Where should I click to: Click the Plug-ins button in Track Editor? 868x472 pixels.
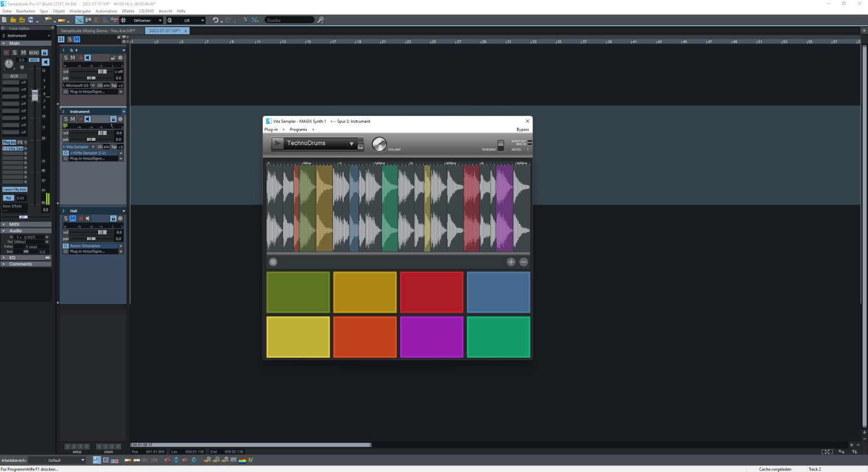point(9,142)
